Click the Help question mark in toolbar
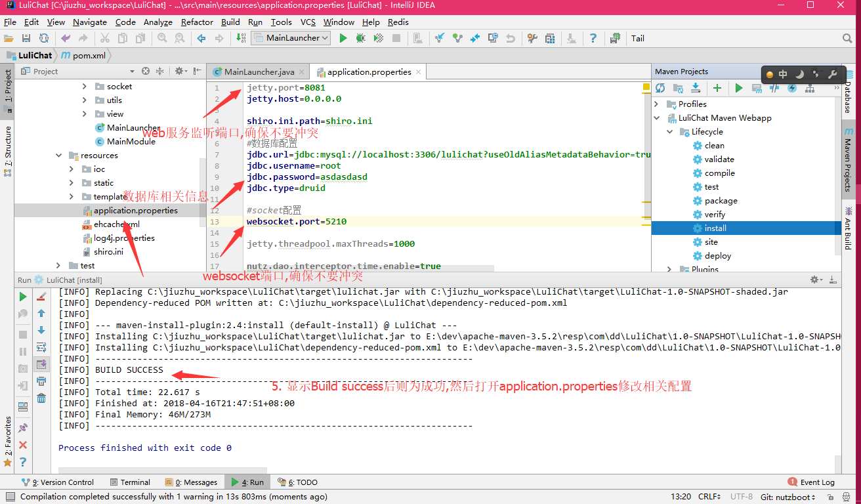 tap(593, 38)
